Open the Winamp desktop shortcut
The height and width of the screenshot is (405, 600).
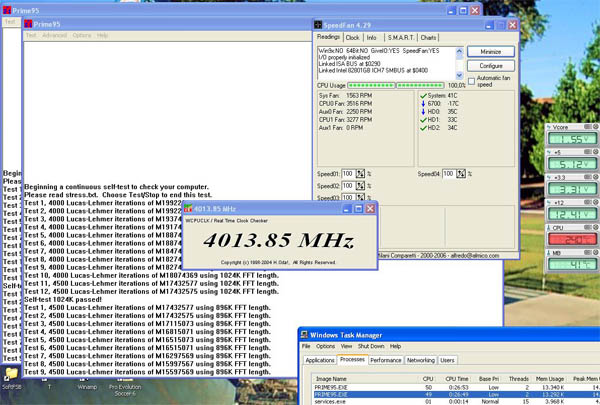click(x=87, y=384)
